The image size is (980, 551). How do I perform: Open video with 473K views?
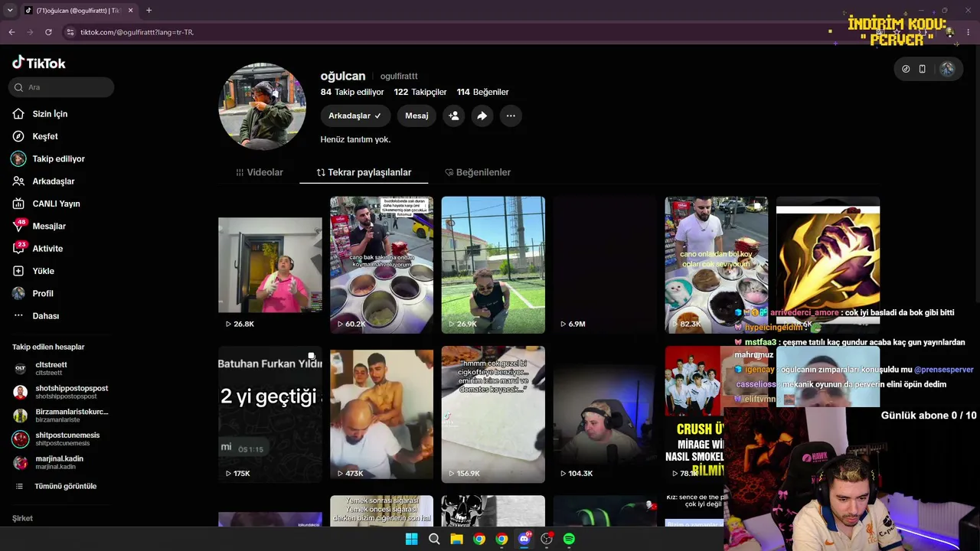(x=381, y=414)
